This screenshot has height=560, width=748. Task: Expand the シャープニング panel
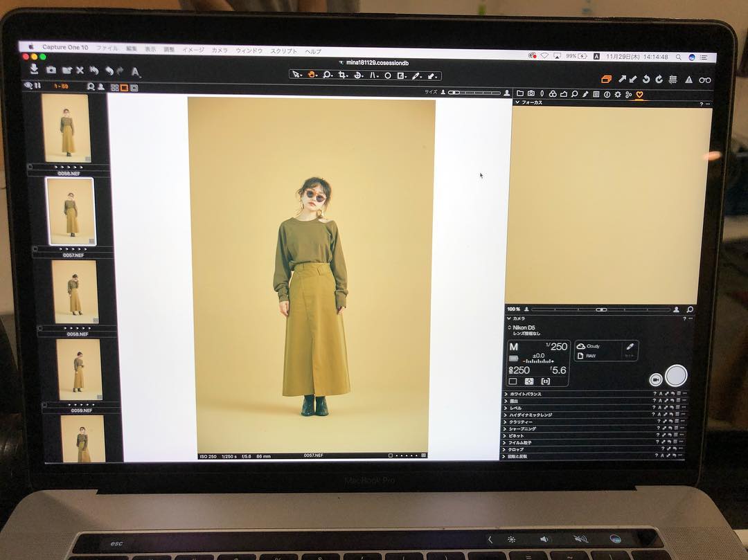506,429
